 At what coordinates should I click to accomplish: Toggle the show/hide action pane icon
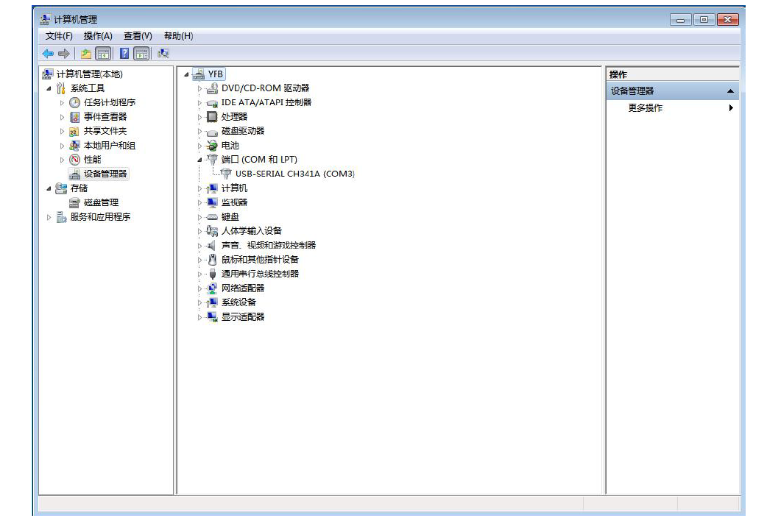click(x=141, y=54)
